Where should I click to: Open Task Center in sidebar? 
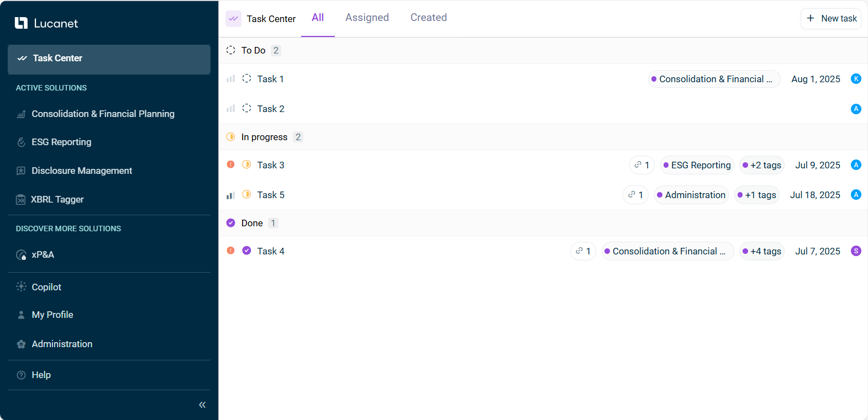pyautogui.click(x=109, y=59)
